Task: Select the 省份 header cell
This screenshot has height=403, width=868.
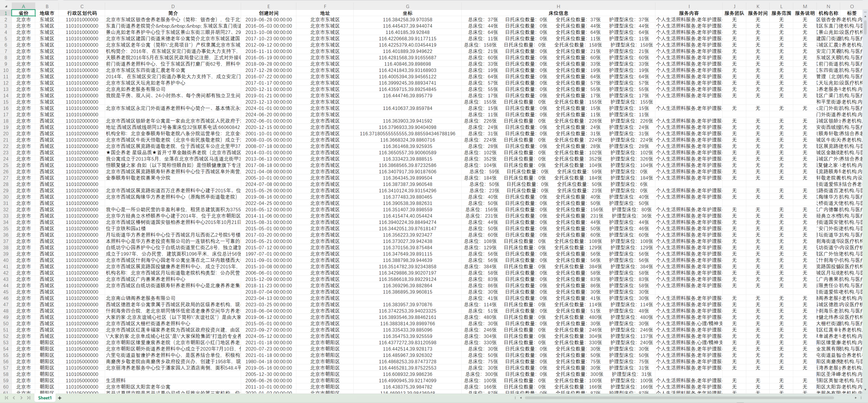Action: pyautogui.click(x=23, y=13)
